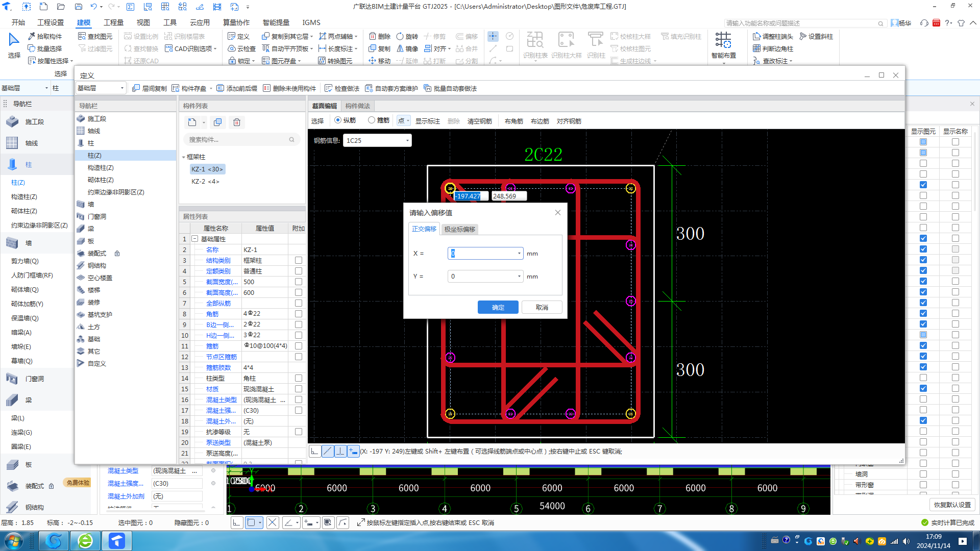Image resolution: width=980 pixels, height=551 pixels.
Task: Confirm offset with the 确定 button
Action: (498, 307)
